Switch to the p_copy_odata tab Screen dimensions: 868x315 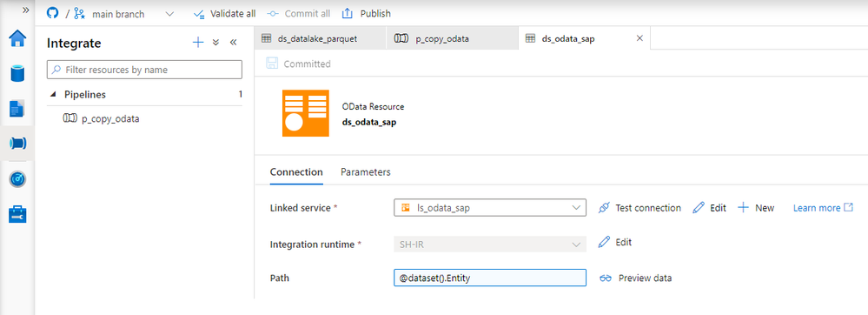453,39
